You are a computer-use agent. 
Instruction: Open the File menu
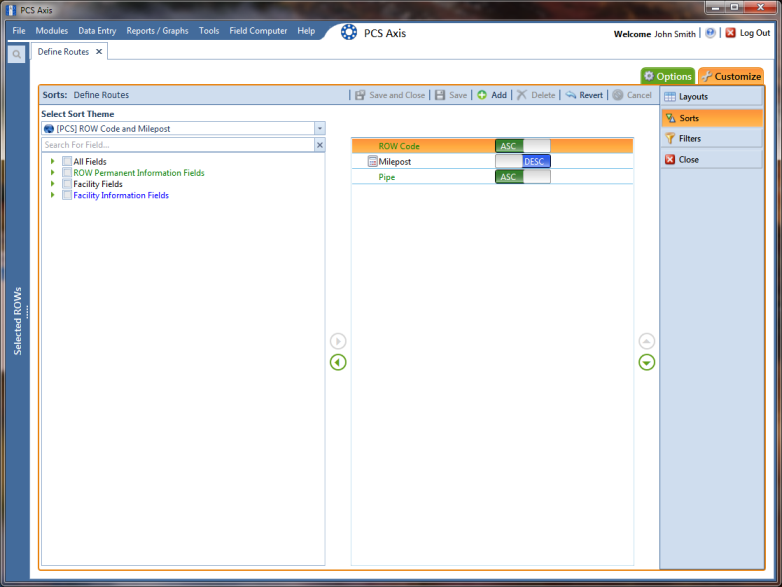tap(19, 31)
